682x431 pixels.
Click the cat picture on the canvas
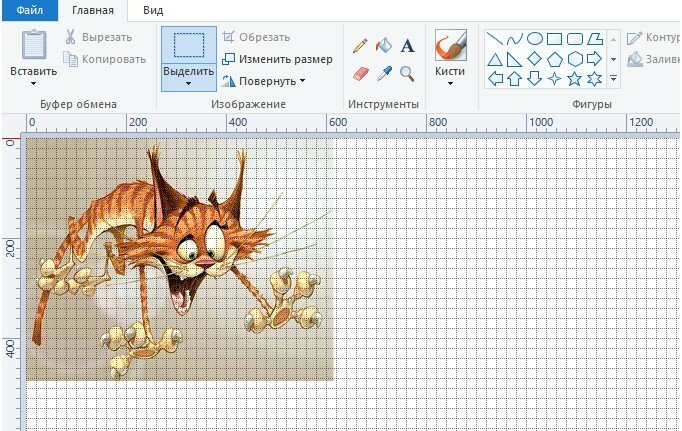180,259
